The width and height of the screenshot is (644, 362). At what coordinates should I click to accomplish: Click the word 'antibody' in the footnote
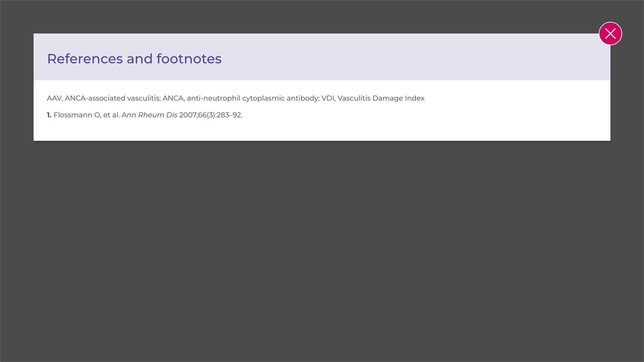[x=302, y=98]
